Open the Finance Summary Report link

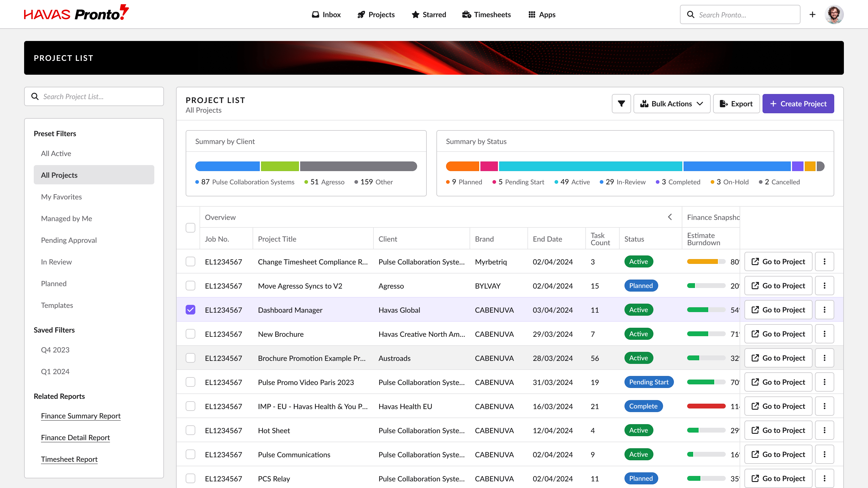(x=80, y=416)
